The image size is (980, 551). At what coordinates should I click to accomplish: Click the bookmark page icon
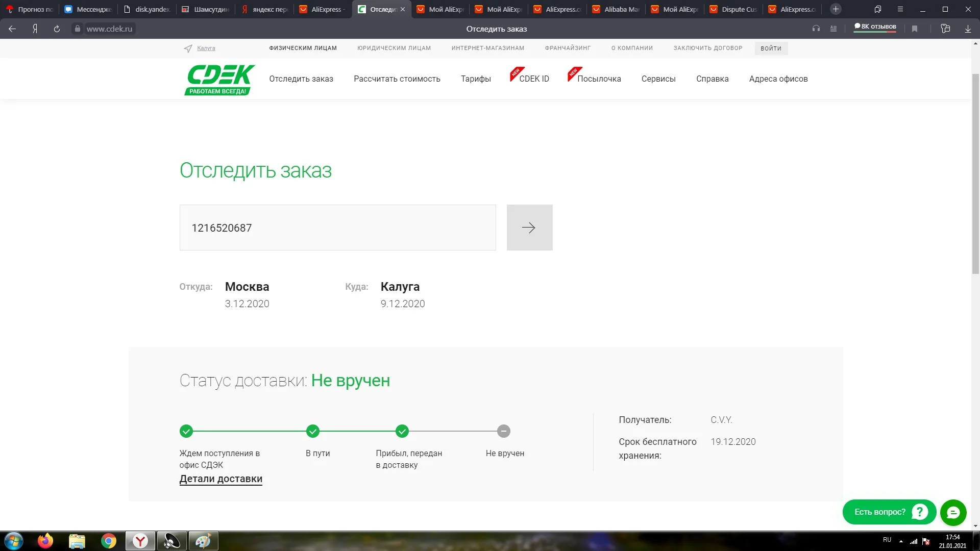(x=915, y=29)
